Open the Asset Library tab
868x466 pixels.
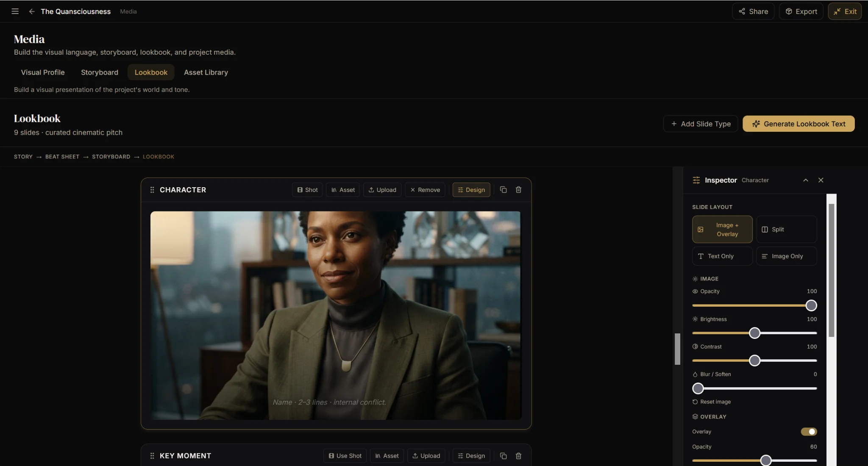pyautogui.click(x=206, y=72)
